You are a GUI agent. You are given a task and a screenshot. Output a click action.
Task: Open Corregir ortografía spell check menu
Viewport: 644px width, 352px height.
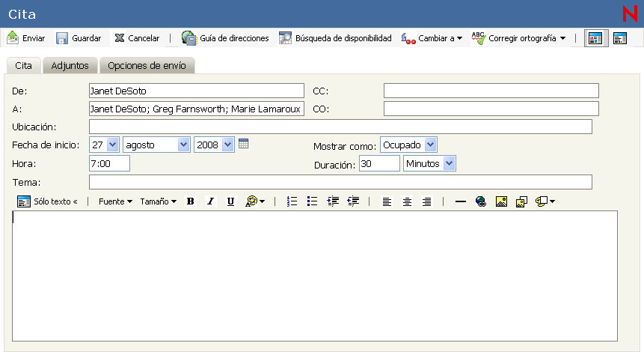(519, 38)
